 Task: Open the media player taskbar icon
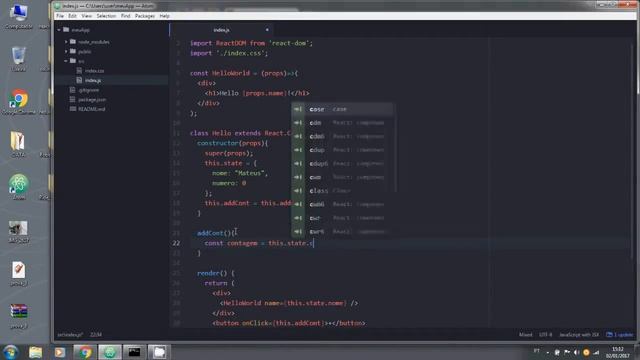(x=60, y=352)
